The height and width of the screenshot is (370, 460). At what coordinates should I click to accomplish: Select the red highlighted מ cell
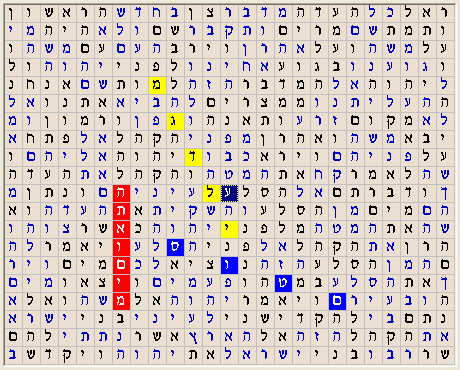[x=121, y=300]
